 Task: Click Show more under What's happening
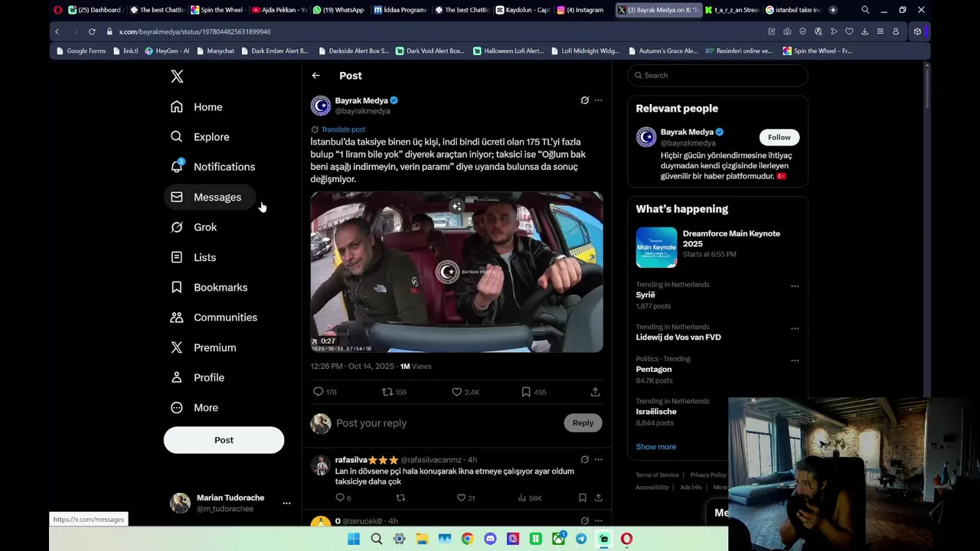656,447
